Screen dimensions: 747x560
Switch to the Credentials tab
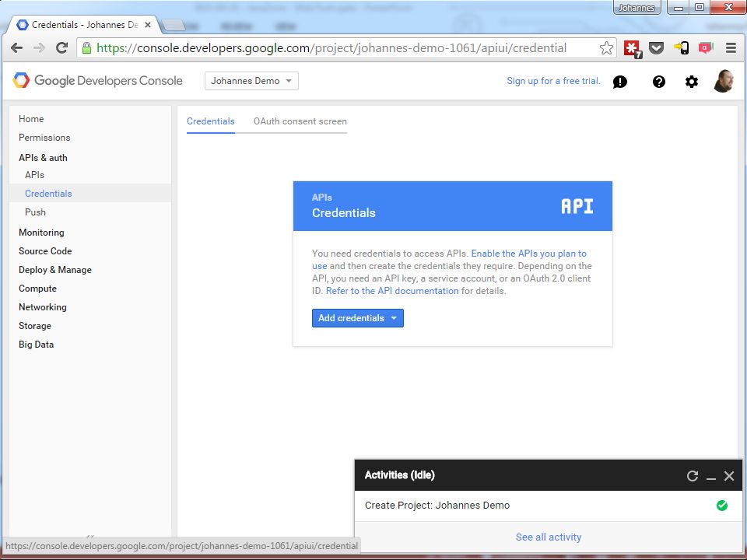211,121
